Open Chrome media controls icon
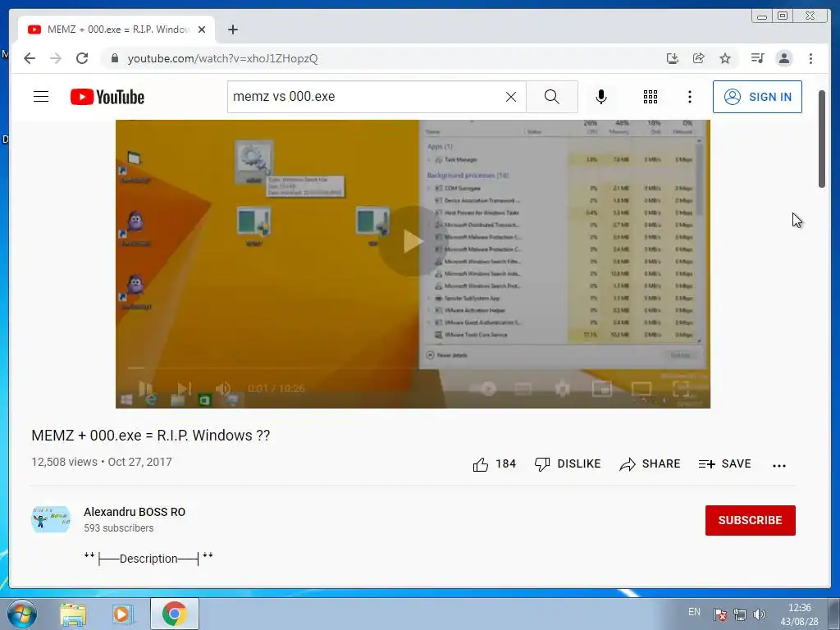840x630 pixels. 757,58
